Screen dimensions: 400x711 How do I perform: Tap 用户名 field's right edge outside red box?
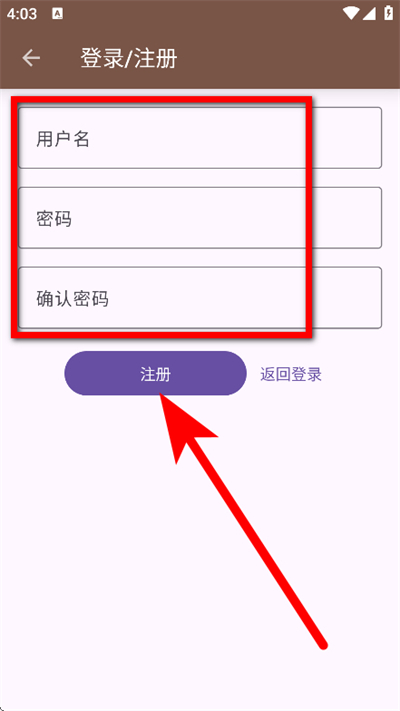[x=347, y=138]
